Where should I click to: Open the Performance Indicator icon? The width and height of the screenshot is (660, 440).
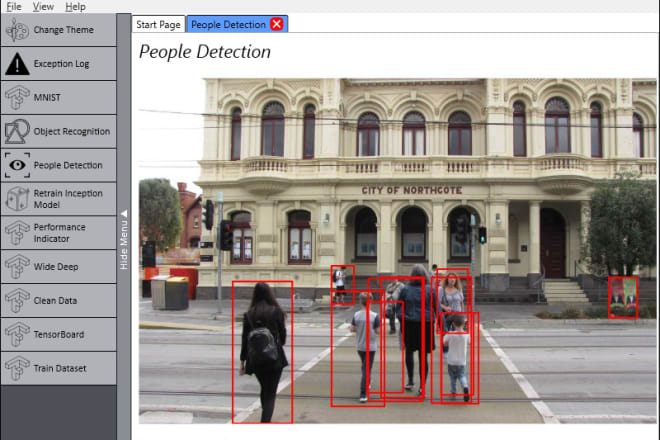tap(17, 233)
